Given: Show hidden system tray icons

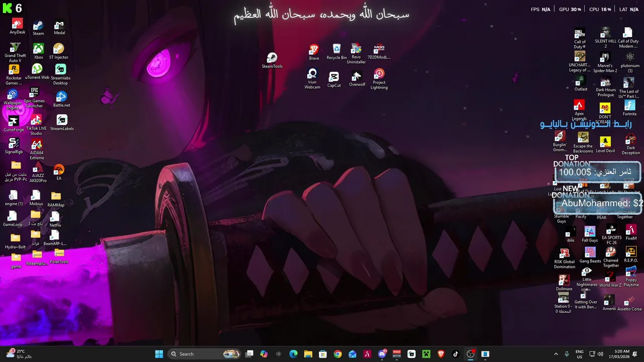Looking at the screenshot, I should click(x=556, y=354).
